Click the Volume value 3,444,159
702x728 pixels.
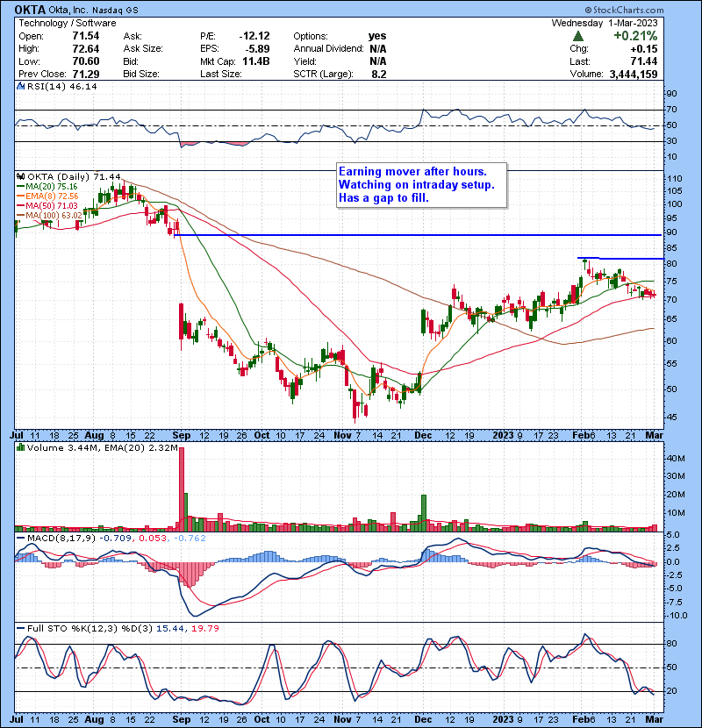[634, 75]
